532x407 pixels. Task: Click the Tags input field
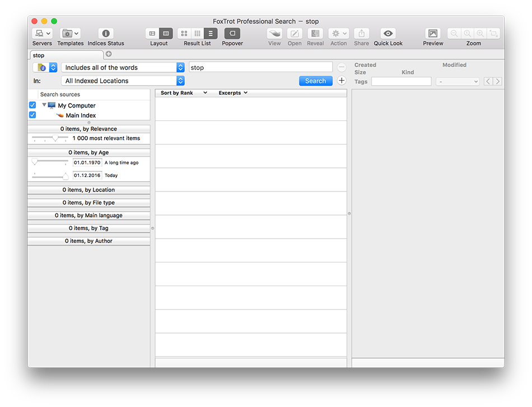(x=402, y=81)
